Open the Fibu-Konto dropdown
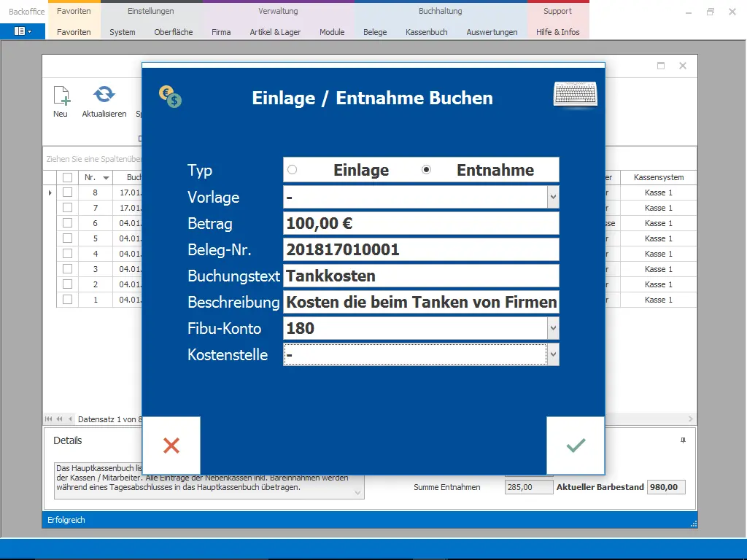This screenshot has width=747, height=560. pos(552,328)
